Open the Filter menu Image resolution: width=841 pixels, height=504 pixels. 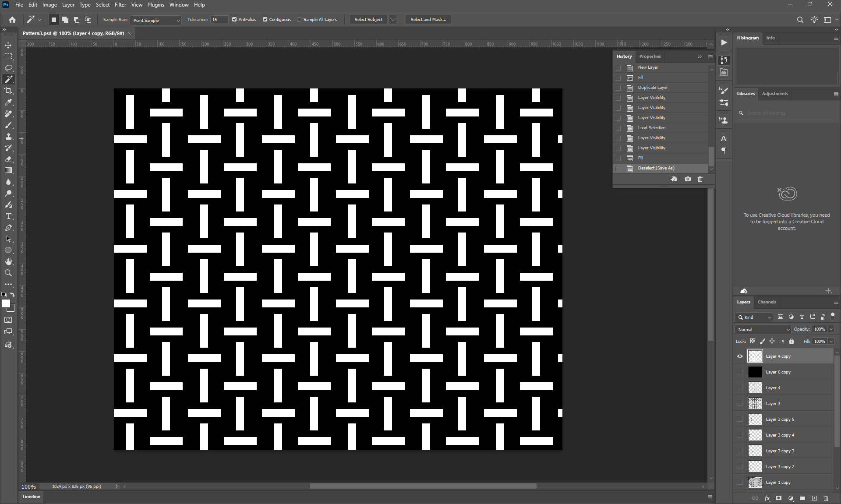[120, 5]
